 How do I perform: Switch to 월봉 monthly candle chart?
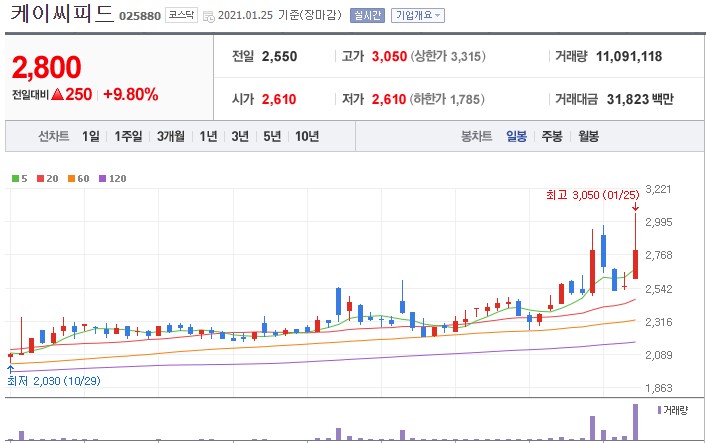[588, 136]
